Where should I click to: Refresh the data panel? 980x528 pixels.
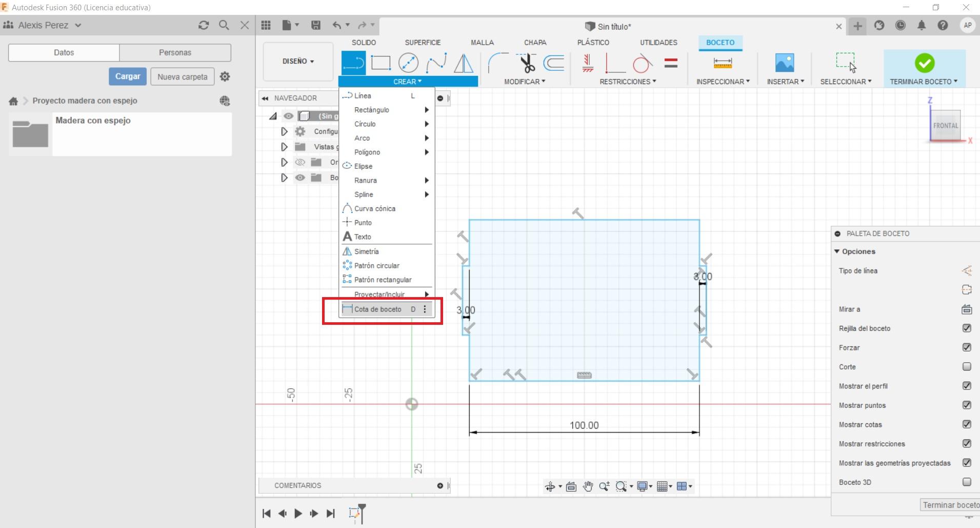click(204, 25)
